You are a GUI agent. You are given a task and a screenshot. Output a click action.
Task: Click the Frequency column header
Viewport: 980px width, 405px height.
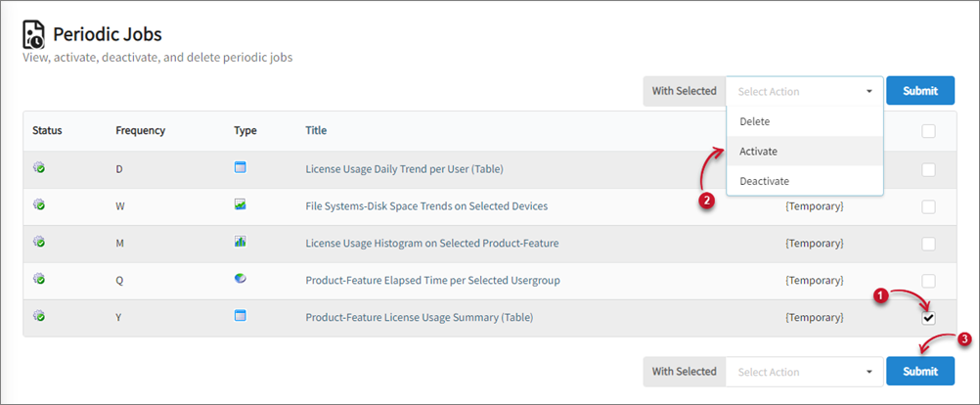(x=140, y=130)
